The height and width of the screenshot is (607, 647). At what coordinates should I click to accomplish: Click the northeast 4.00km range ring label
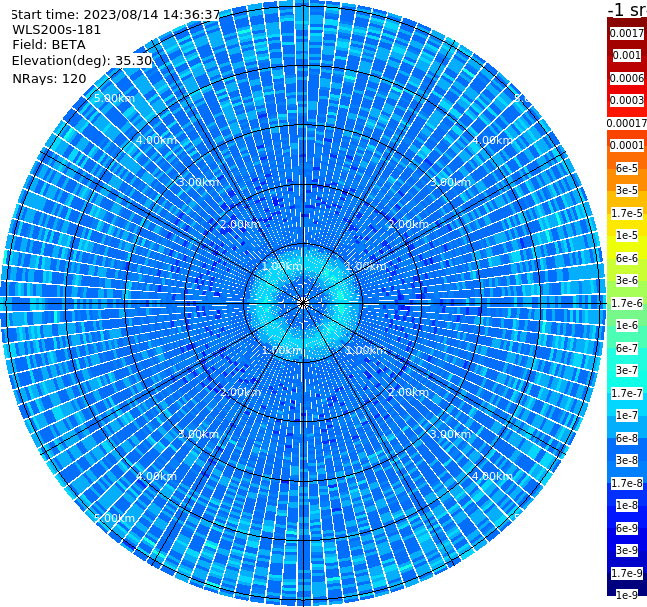492,140
